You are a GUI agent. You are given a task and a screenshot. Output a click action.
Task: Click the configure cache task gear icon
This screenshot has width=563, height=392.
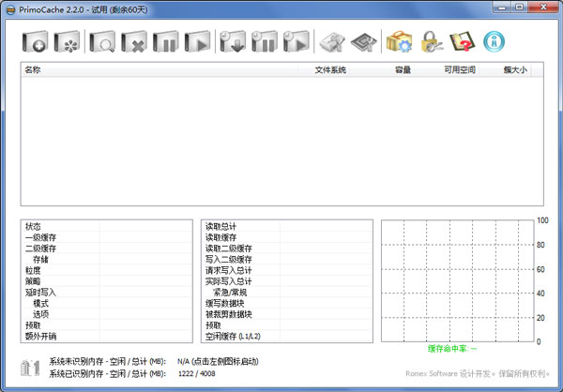[x=67, y=41]
